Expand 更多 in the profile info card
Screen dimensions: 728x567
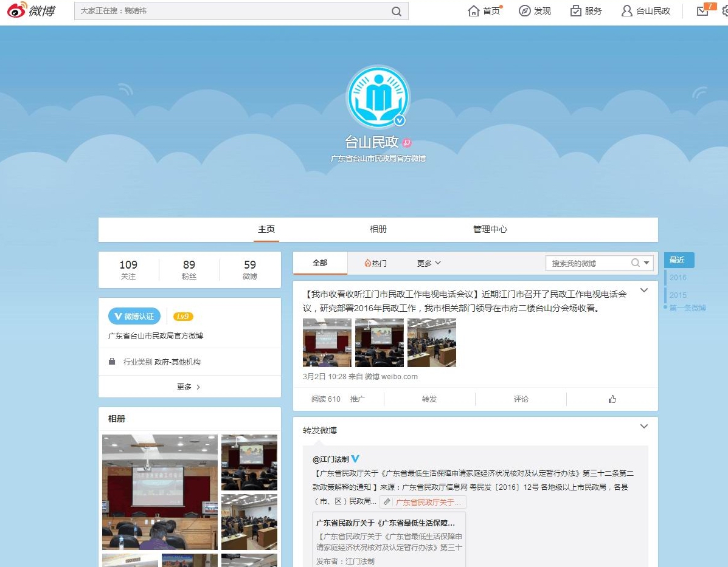pyautogui.click(x=189, y=387)
